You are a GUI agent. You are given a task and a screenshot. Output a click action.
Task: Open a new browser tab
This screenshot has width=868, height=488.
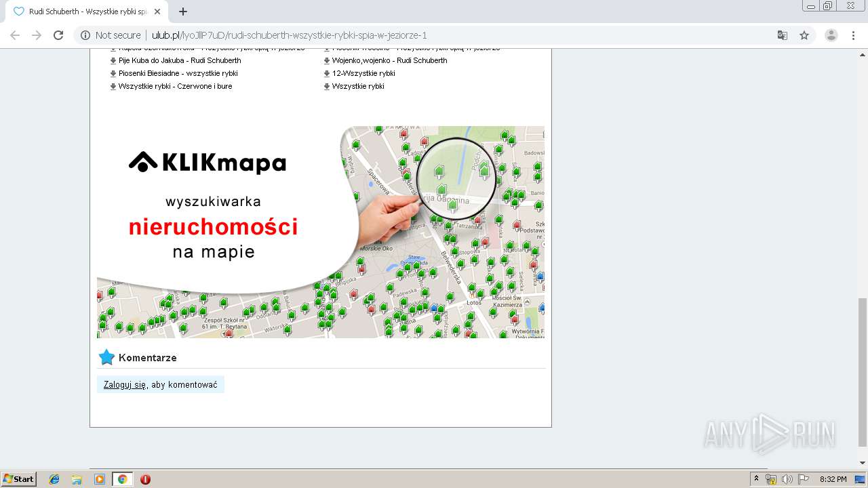(183, 12)
